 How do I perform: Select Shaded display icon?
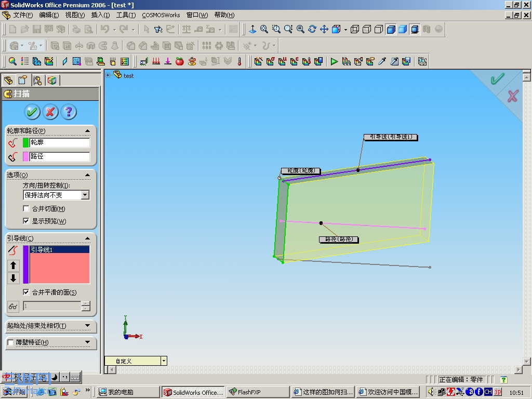403,29
